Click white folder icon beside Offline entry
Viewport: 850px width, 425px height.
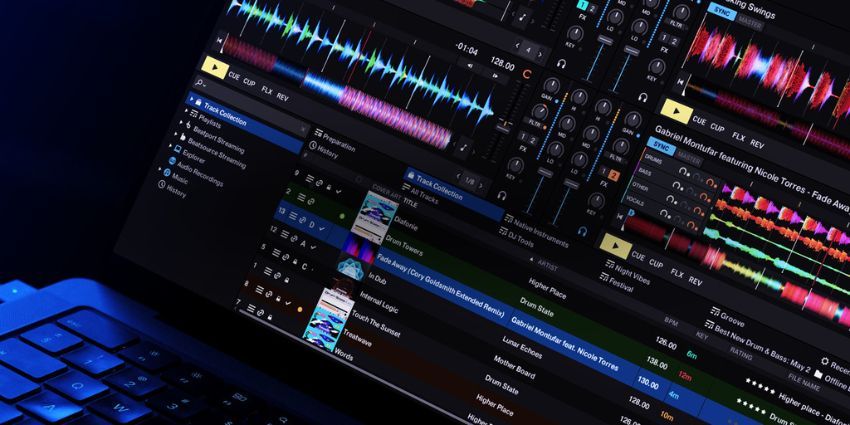click(819, 375)
